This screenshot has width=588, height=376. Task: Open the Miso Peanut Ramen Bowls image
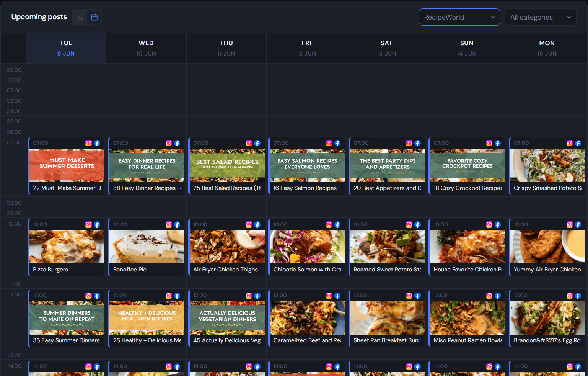coord(467,318)
